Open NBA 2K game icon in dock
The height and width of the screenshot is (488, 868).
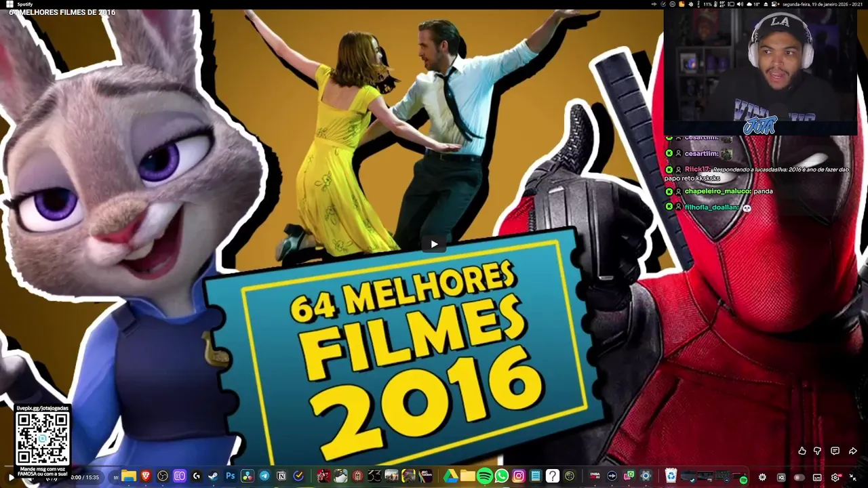pyautogui.click(x=595, y=476)
